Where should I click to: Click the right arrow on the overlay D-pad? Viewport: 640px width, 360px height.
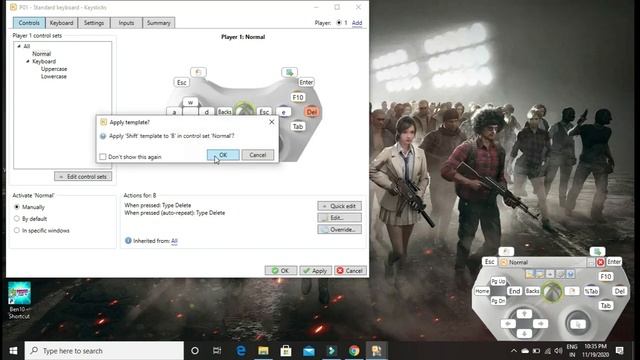point(540,324)
